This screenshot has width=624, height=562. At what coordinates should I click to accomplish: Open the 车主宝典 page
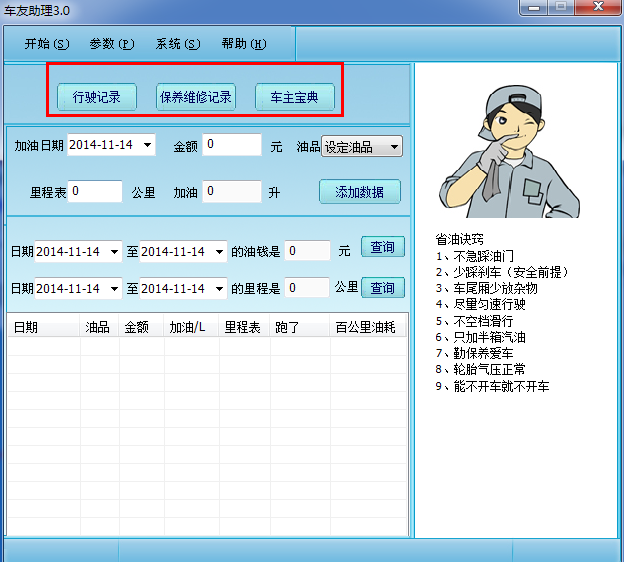coord(294,97)
